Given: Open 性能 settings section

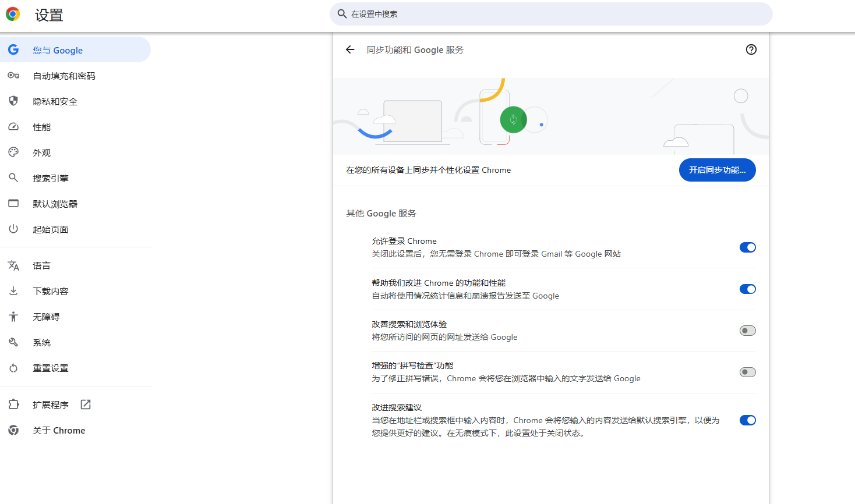Looking at the screenshot, I should [x=75, y=127].
